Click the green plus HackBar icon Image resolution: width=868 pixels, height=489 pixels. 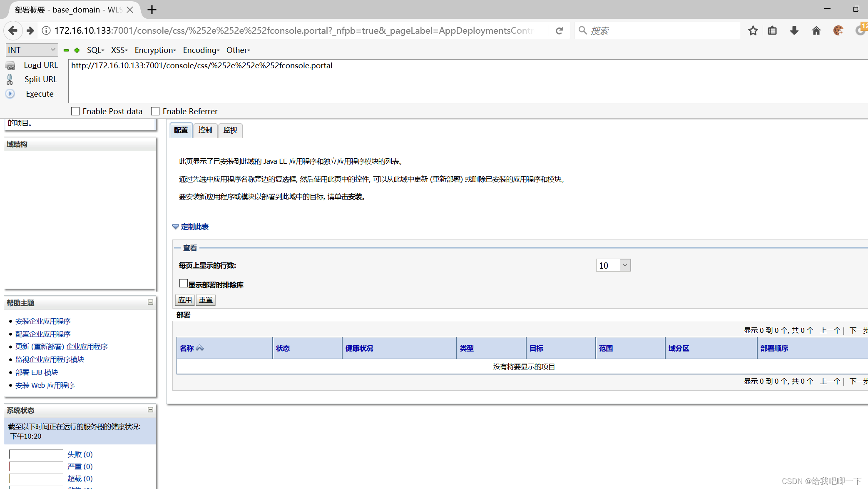tap(77, 50)
